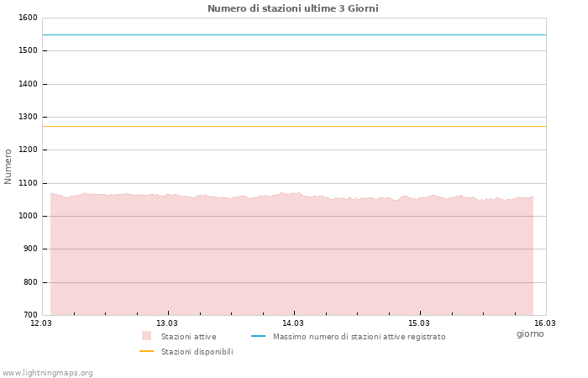Click the 15.03 date tick label
This screenshot has height=378, width=588.
coord(419,323)
